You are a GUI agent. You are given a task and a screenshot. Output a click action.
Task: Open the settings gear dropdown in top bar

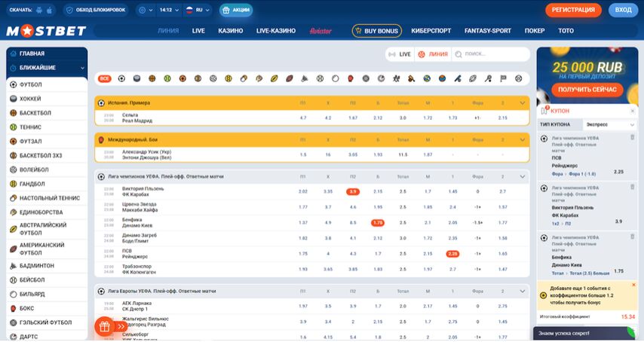point(146,11)
